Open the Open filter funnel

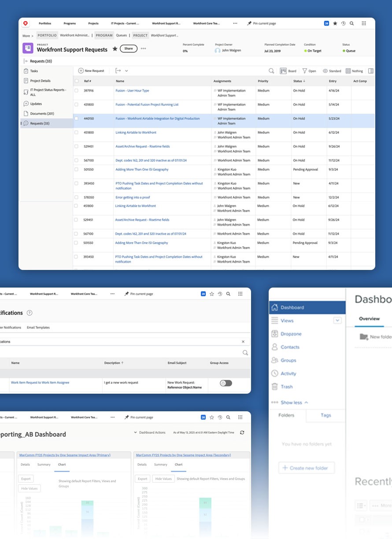pos(304,70)
